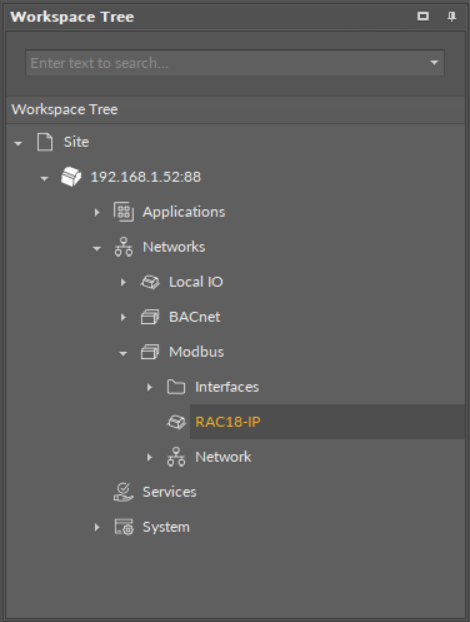Open the search box dropdown arrow

(x=434, y=63)
